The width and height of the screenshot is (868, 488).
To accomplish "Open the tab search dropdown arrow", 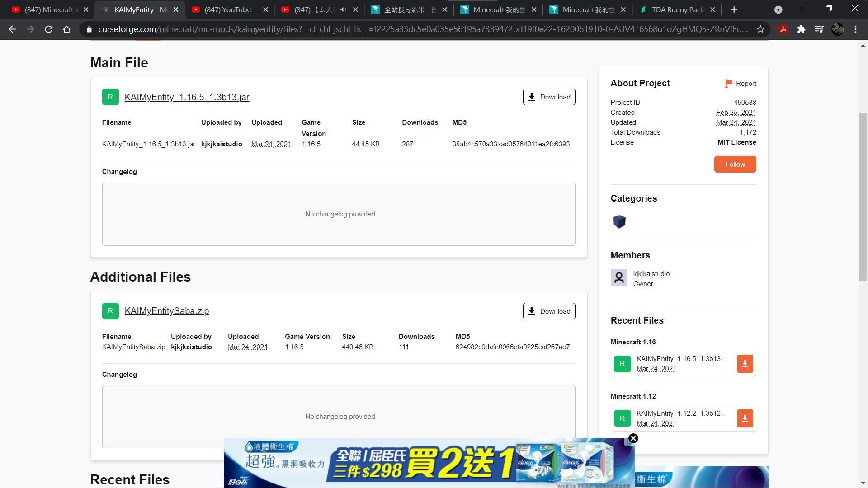I will click(778, 9).
